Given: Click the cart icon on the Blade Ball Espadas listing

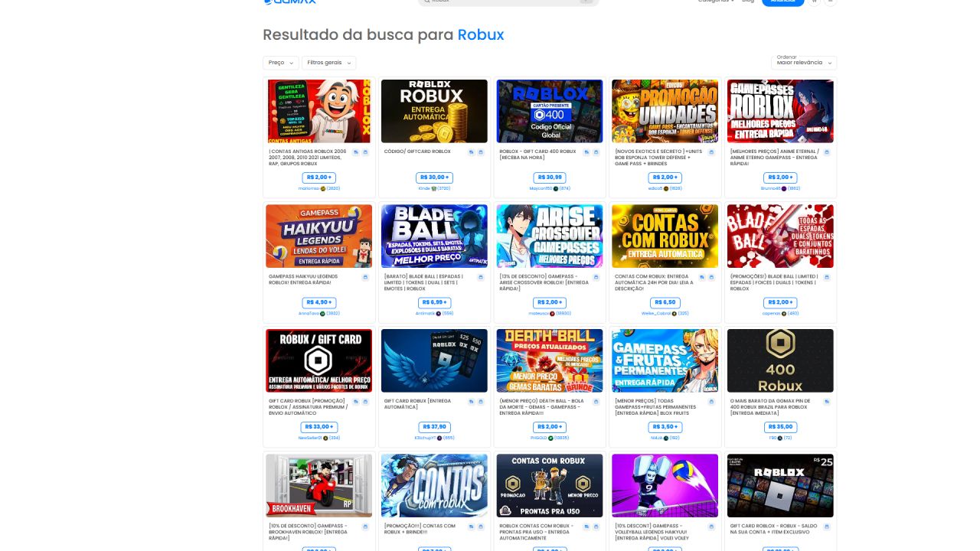Looking at the screenshot, I should coord(482,277).
